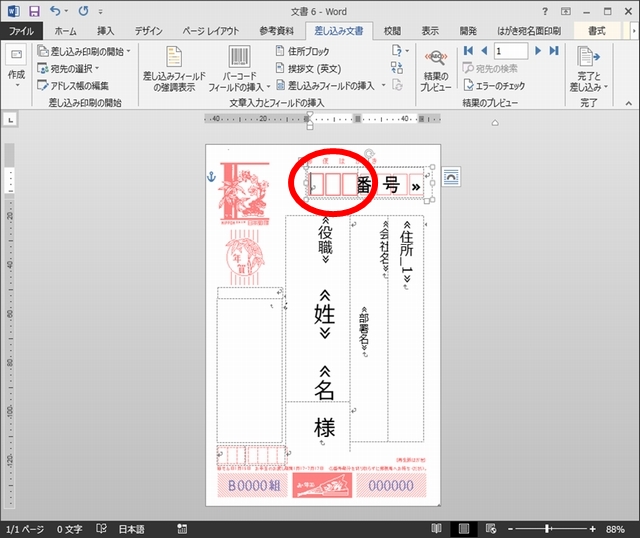Click the tab selector L icon by ruler
The image size is (640, 538).
pos(11,120)
